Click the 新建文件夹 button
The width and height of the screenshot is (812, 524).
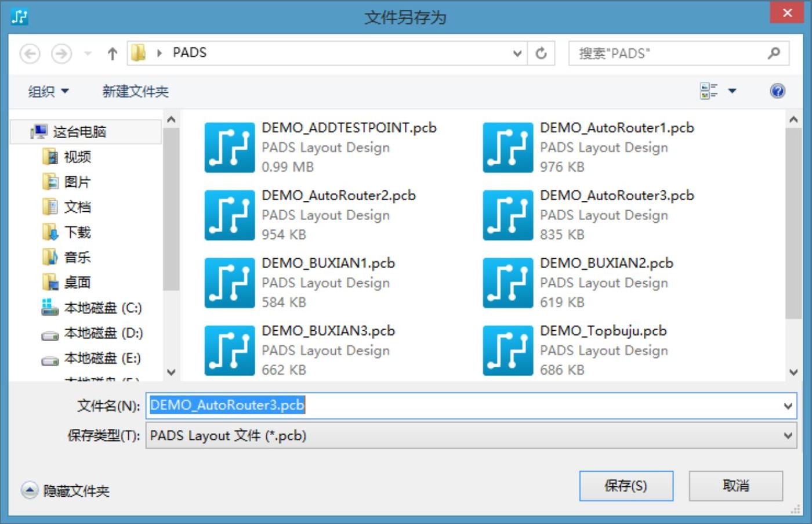(135, 91)
